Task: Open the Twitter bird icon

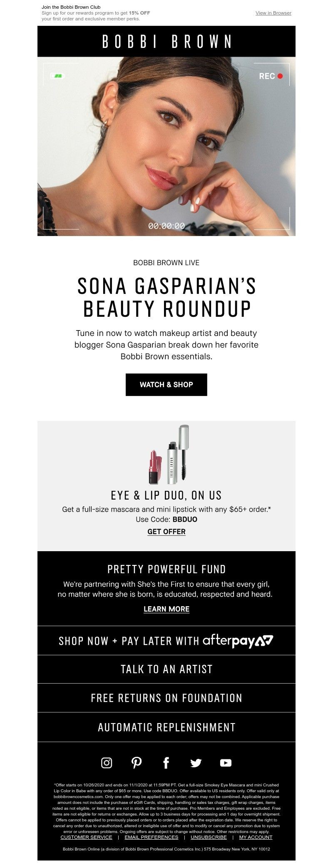Action: click(196, 763)
